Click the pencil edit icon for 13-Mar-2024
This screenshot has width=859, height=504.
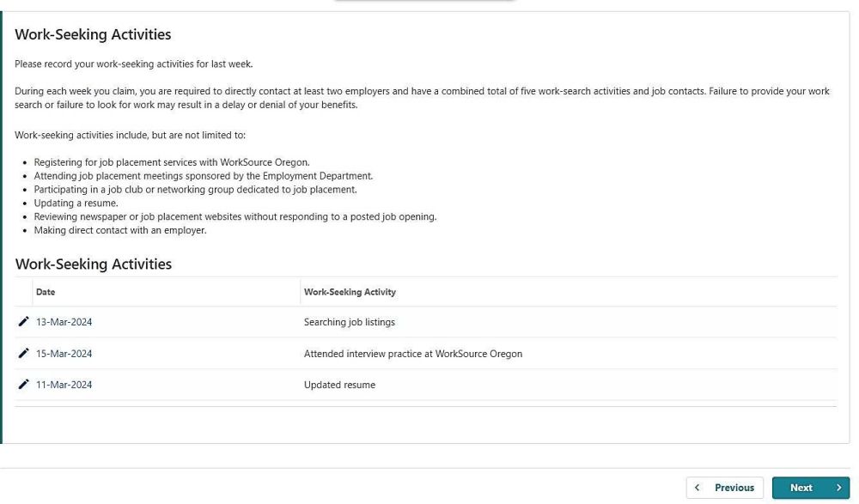point(23,322)
